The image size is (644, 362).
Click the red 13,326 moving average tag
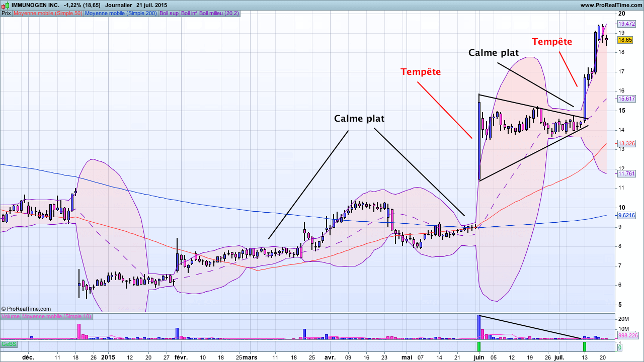pos(627,143)
